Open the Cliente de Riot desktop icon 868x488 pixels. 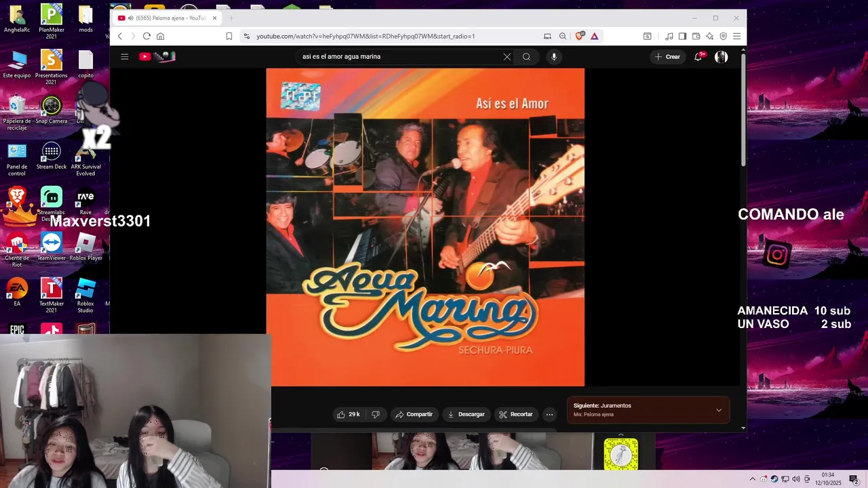coord(17,249)
